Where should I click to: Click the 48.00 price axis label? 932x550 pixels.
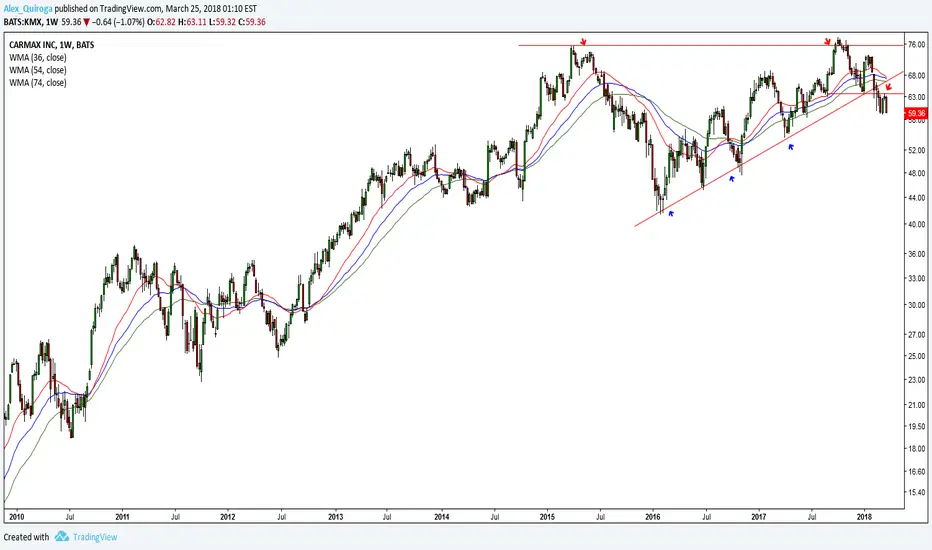pos(917,173)
